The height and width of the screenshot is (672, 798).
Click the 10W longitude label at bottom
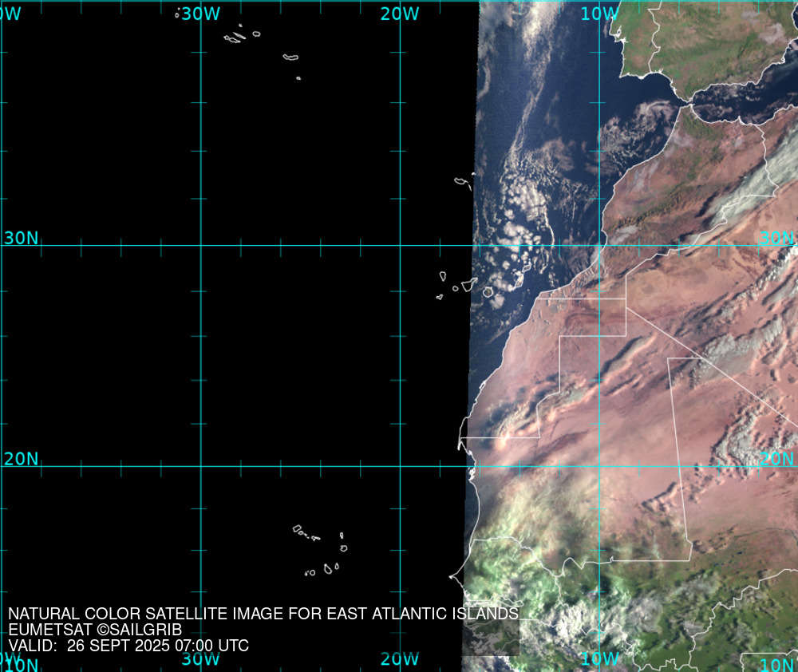(x=599, y=659)
